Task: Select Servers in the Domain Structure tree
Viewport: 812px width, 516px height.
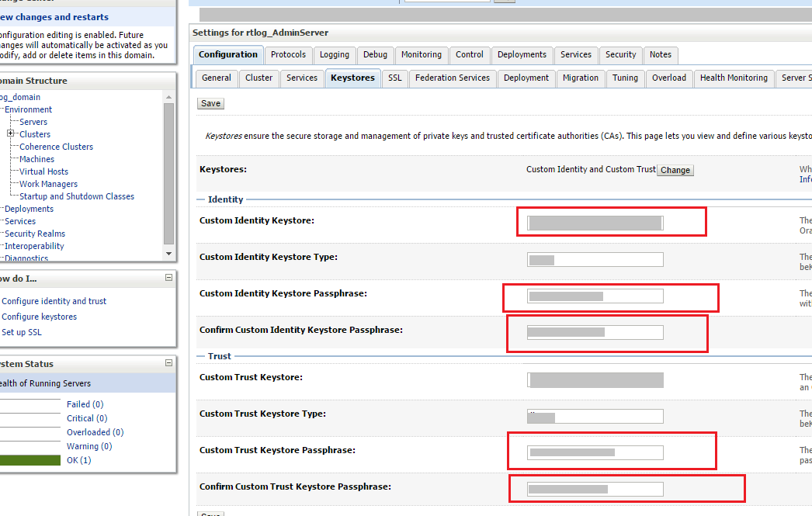Action: [x=32, y=121]
